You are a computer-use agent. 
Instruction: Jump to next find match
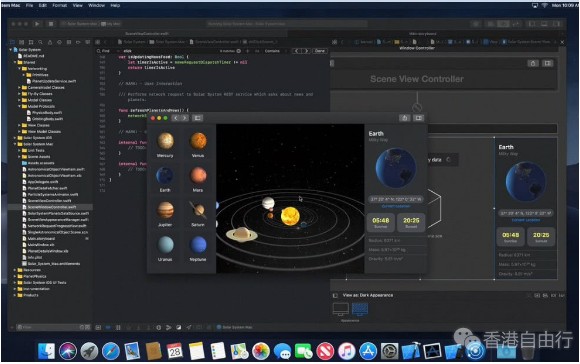[x=306, y=51]
